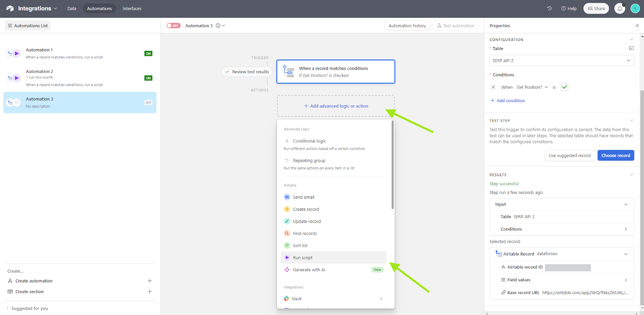Open table in expanded view icon

[x=631, y=48]
